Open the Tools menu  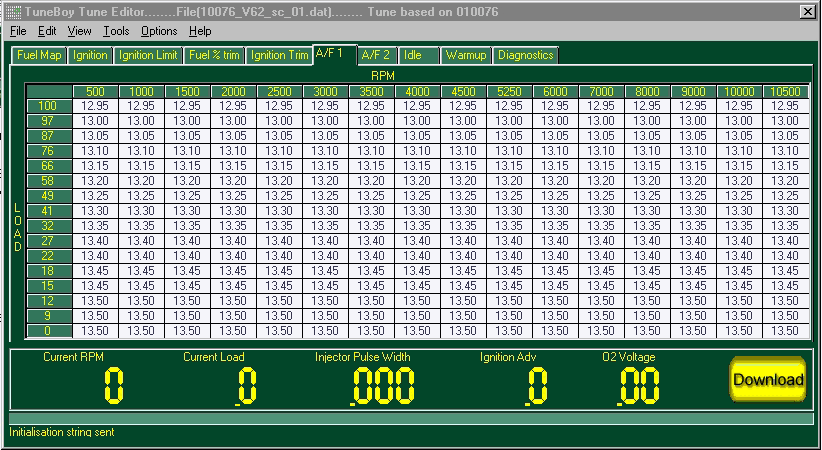click(x=116, y=31)
